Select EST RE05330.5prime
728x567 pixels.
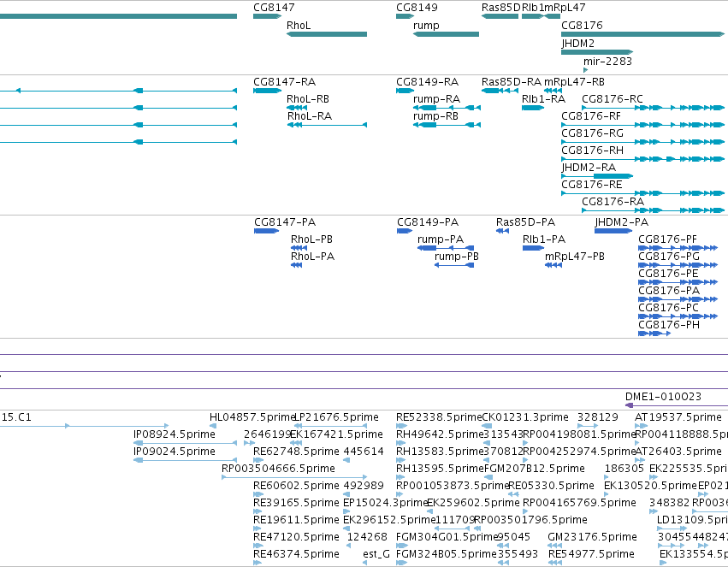tap(551, 487)
